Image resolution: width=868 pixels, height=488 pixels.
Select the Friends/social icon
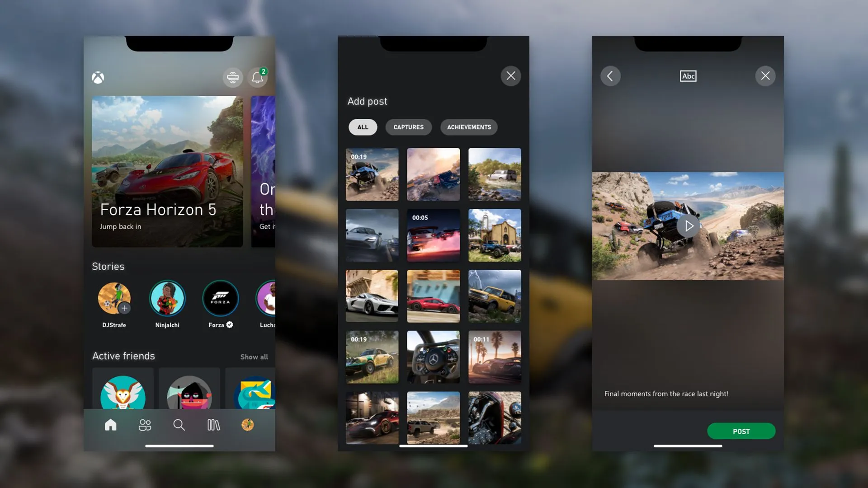(x=145, y=424)
